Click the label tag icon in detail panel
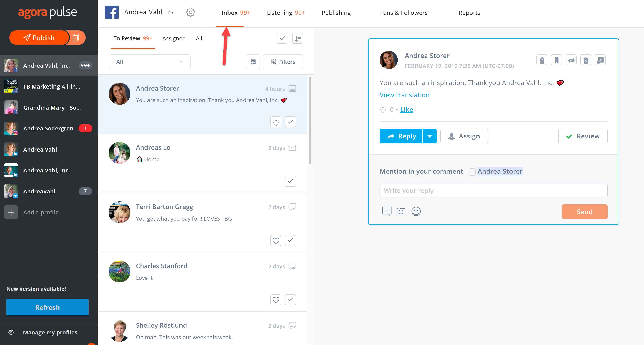The height and width of the screenshot is (345, 644). click(542, 60)
